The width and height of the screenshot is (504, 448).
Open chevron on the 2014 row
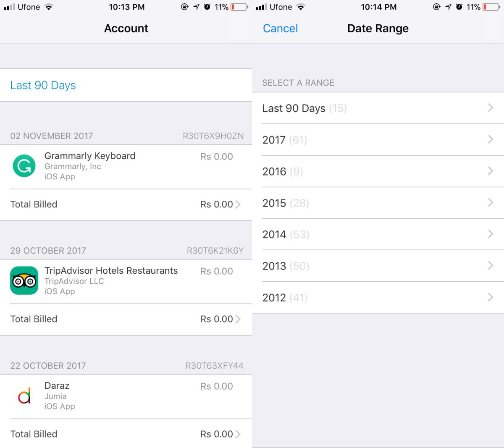(490, 234)
